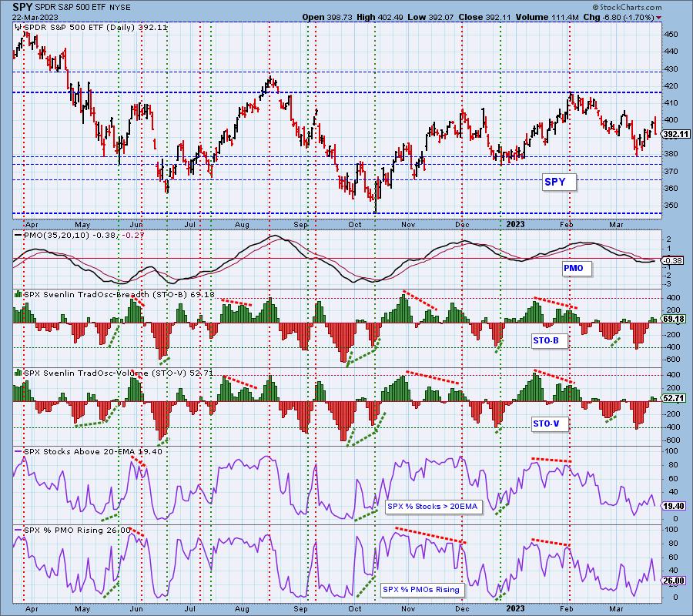
Task: Click the Oct label at chart bottom
Action: pyautogui.click(x=355, y=608)
